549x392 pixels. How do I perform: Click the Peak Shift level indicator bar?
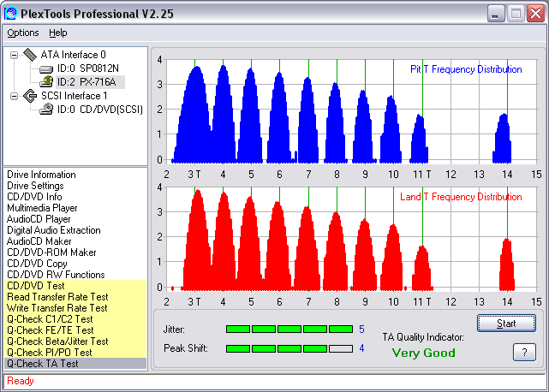click(x=289, y=348)
